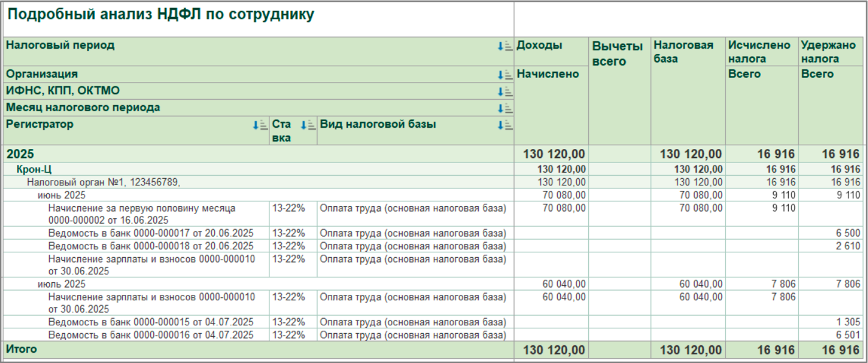The image size is (868, 363).
Task: Select 70 080,00 income cell of июнь 2025
Action: pyautogui.click(x=551, y=195)
